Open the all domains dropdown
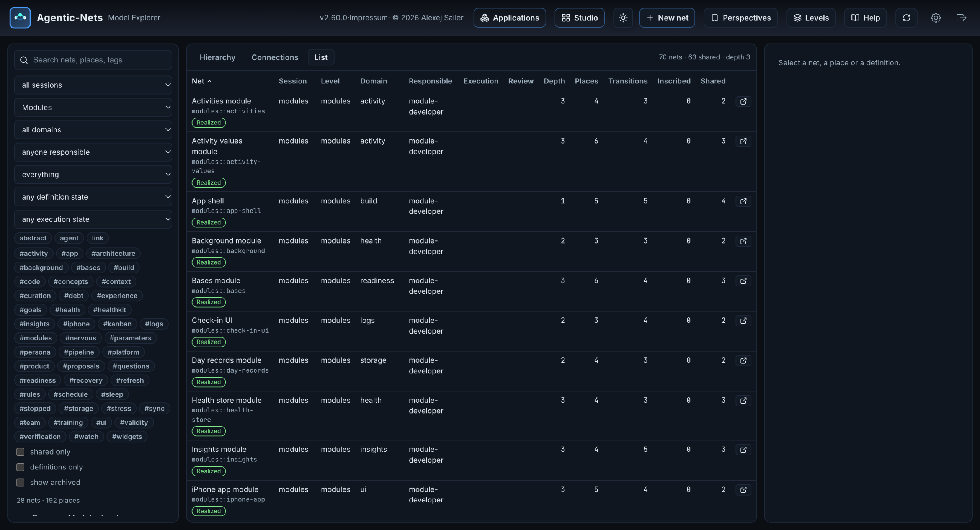The height and width of the screenshot is (530, 980). [93, 130]
